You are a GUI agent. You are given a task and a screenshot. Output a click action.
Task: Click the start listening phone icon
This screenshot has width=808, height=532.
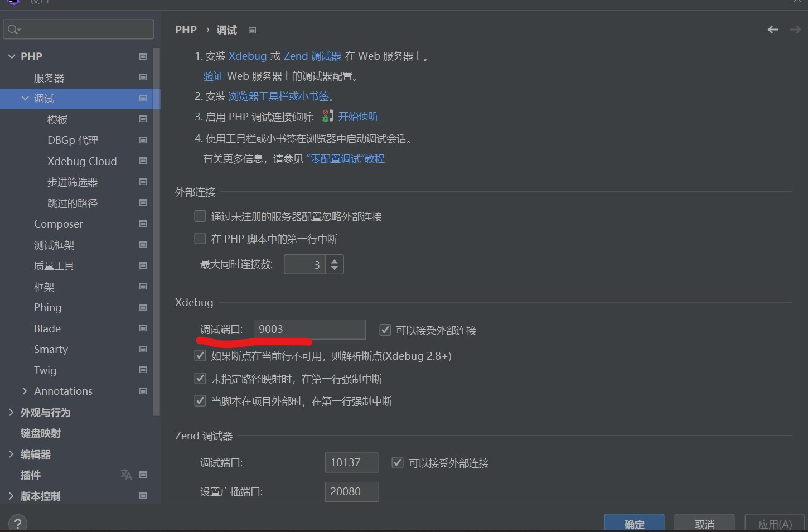pos(327,116)
